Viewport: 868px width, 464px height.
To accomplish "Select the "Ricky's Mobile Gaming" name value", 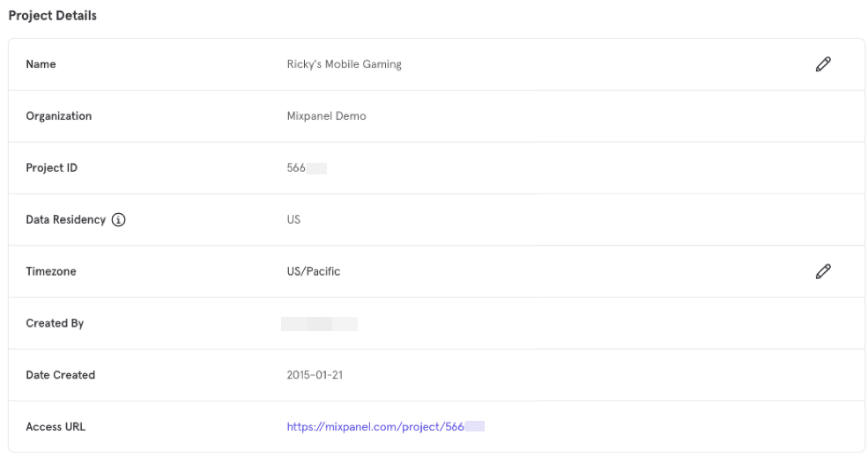I will click(344, 64).
